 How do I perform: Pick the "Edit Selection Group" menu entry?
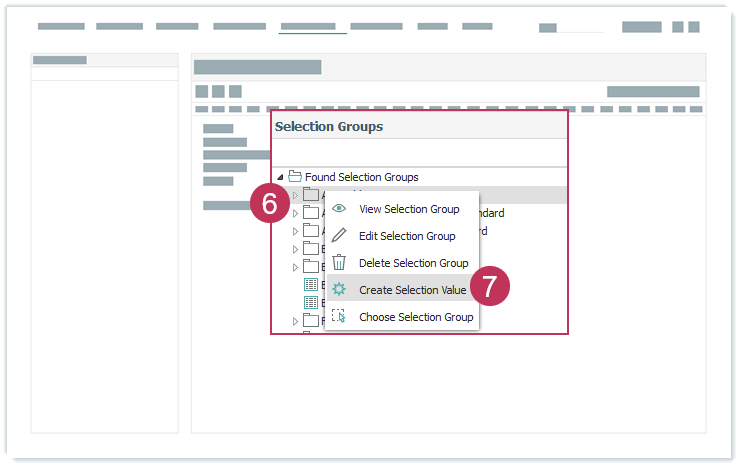tap(407, 236)
